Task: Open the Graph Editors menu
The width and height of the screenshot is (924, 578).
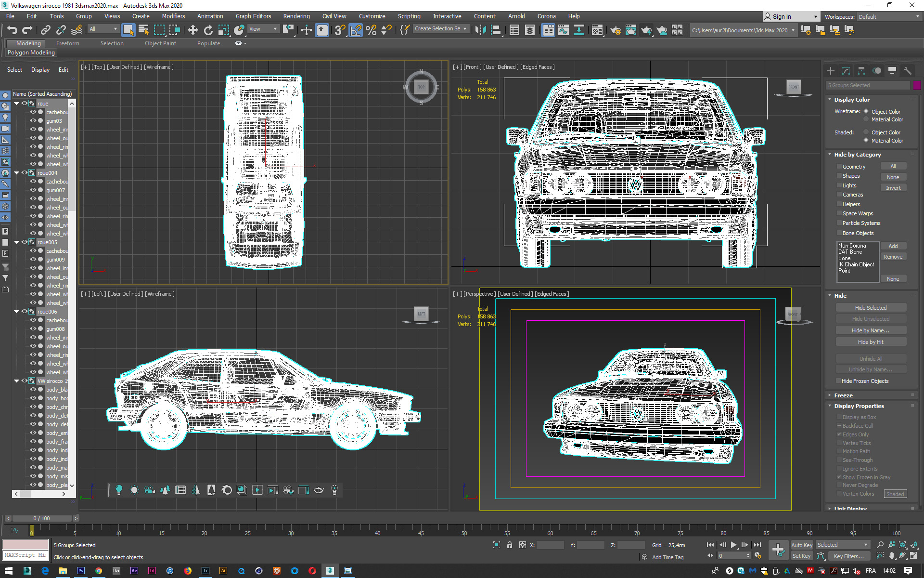Action: click(x=253, y=16)
